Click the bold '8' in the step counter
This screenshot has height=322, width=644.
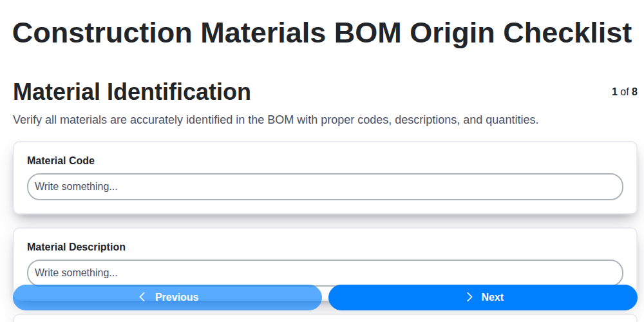click(x=634, y=92)
